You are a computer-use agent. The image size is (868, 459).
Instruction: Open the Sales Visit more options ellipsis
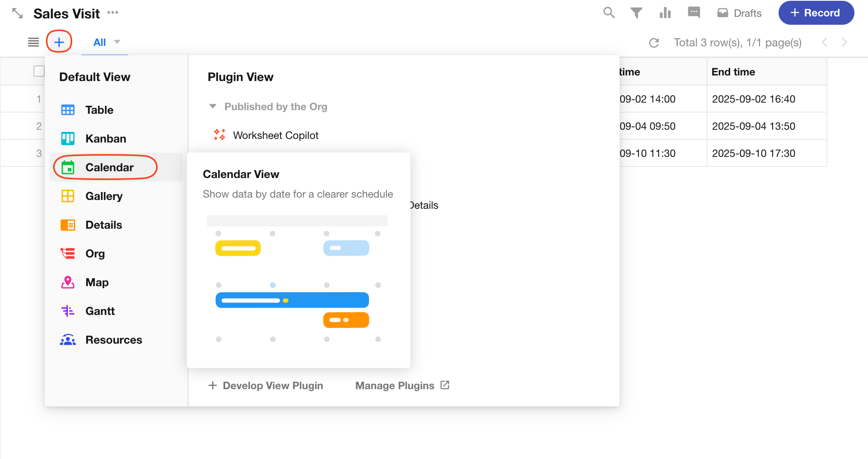pos(113,13)
